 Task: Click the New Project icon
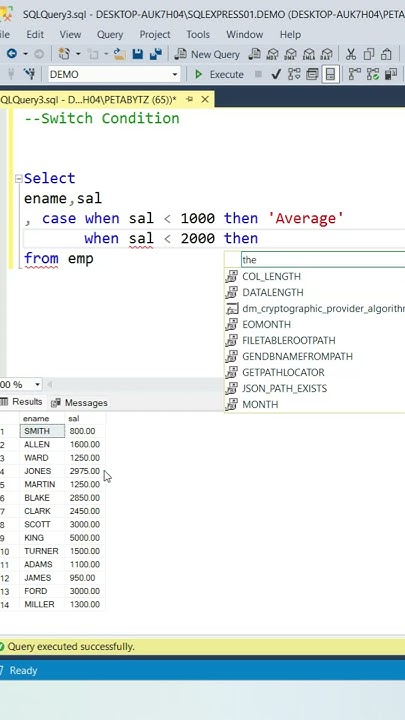[64, 54]
